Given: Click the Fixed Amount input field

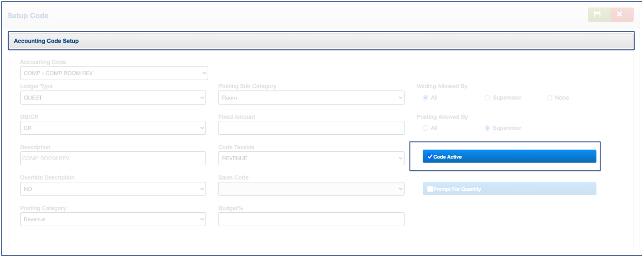Looking at the screenshot, I should (311, 128).
